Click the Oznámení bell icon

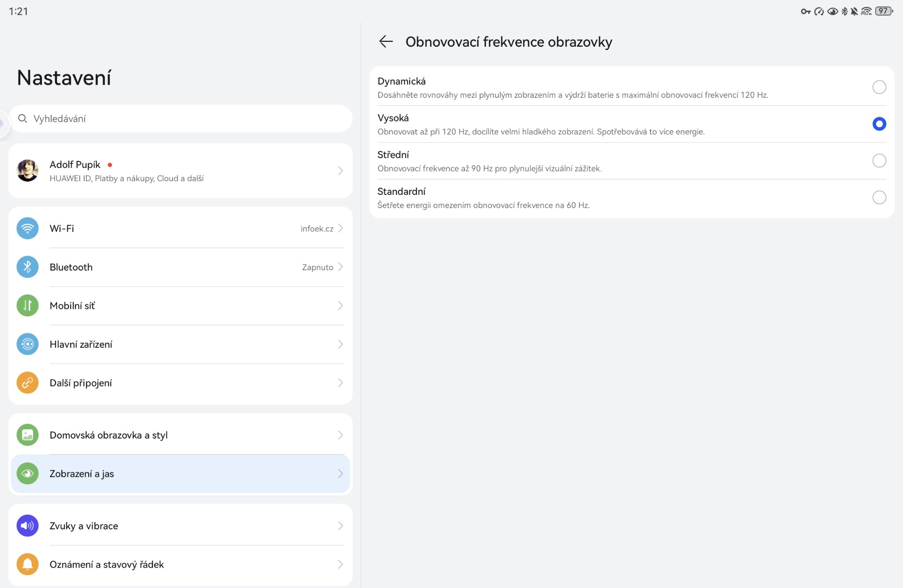tap(27, 564)
